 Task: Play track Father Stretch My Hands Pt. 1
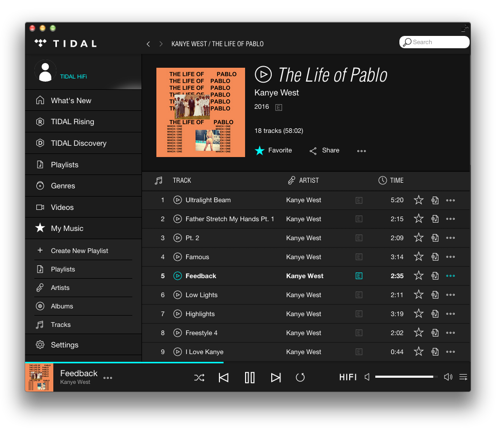177,219
